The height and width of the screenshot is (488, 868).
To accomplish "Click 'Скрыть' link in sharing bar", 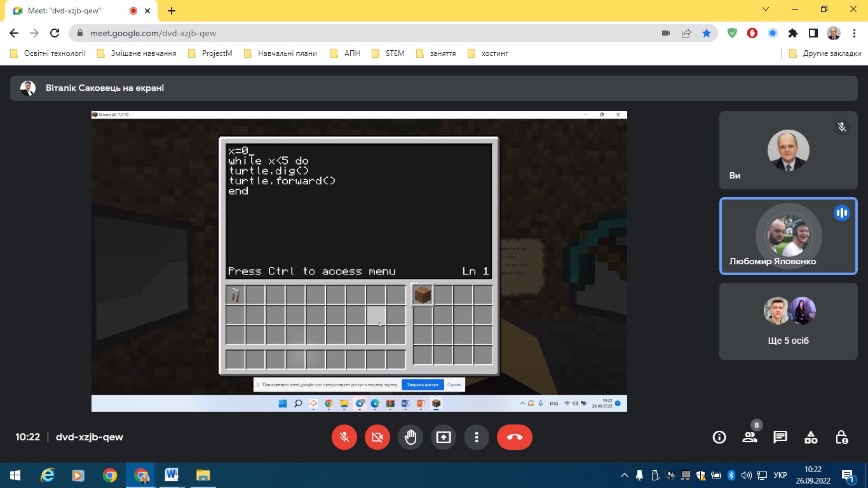I will 454,384.
